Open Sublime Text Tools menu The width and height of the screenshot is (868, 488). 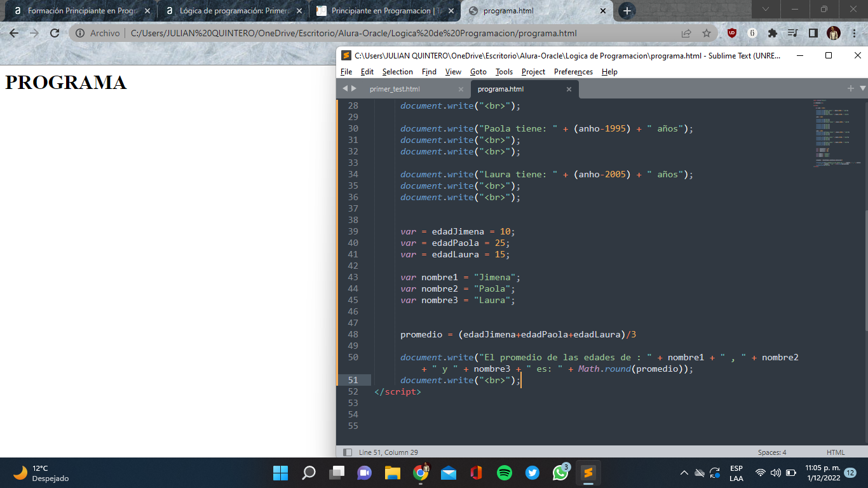pos(504,72)
